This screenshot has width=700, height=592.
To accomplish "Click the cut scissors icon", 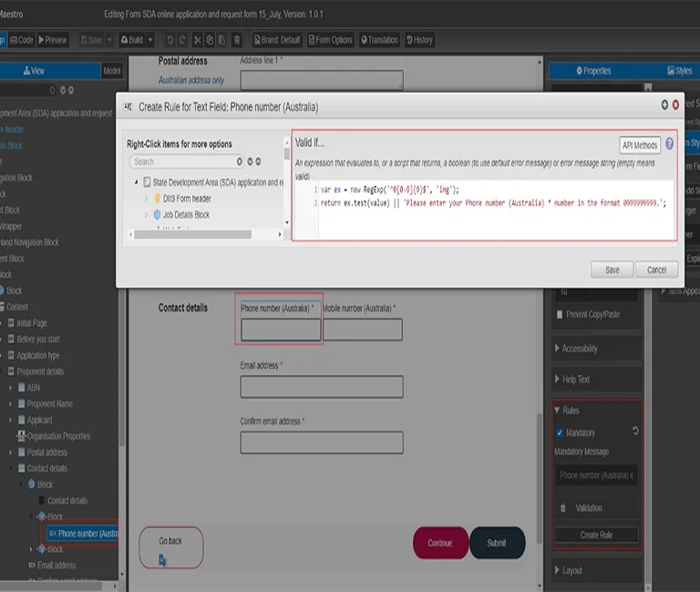I will point(197,40).
